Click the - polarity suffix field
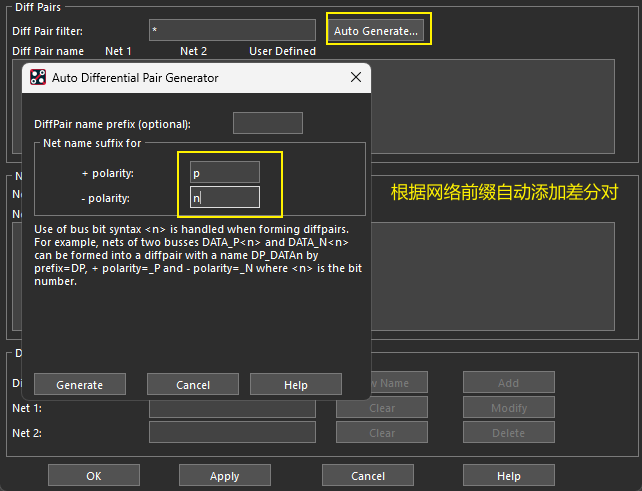Image resolution: width=642 pixels, height=491 pixels. click(x=225, y=197)
